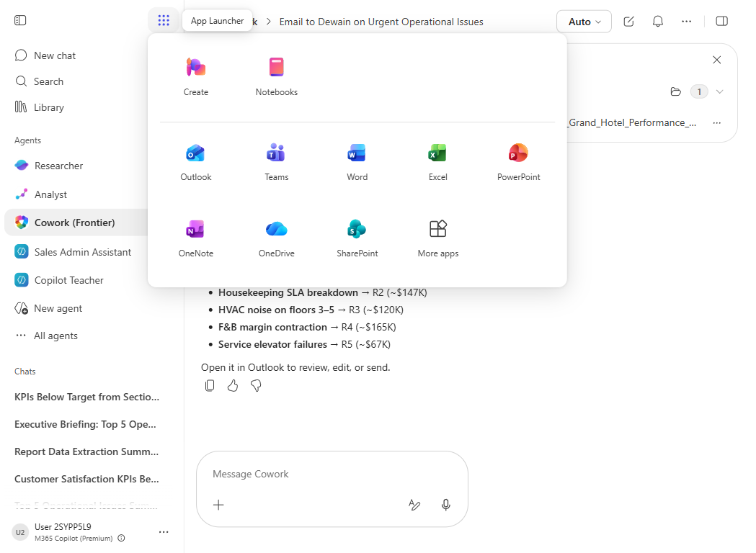Open options for Grand_Hotel_Performance file

[717, 123]
